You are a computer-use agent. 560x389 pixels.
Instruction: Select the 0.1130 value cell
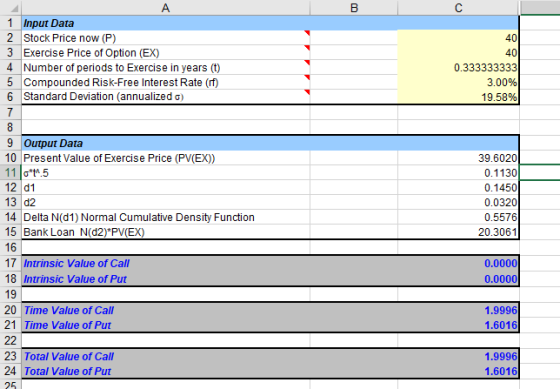tap(458, 173)
